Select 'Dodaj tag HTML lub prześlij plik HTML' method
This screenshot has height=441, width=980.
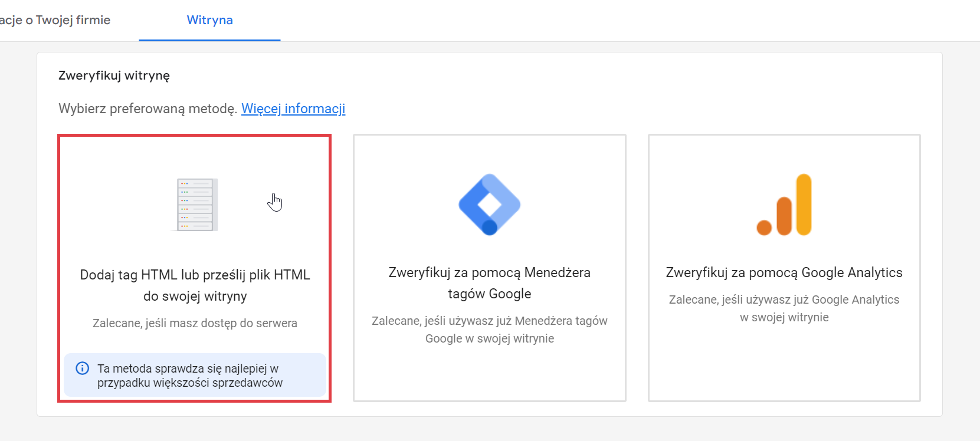[x=195, y=285]
